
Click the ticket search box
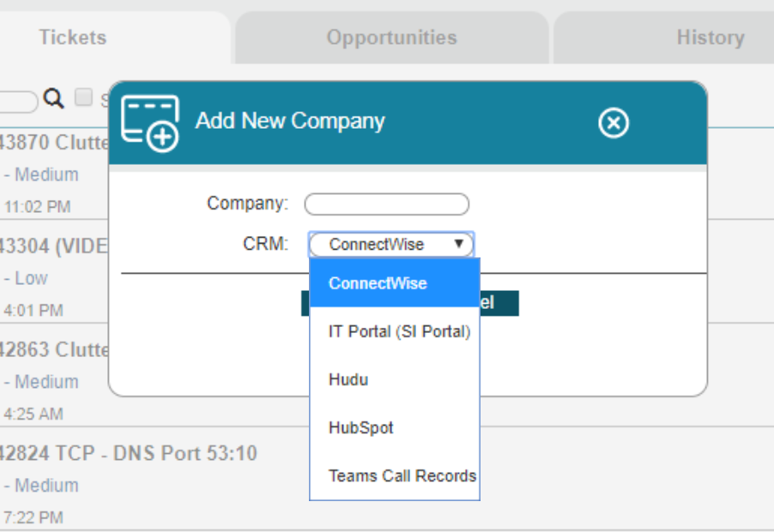coord(18,101)
